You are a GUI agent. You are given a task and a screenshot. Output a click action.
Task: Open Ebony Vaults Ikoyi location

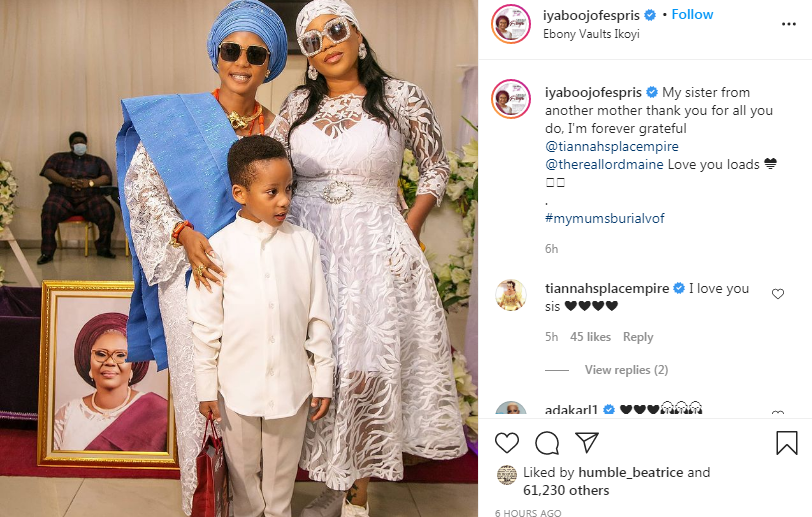click(x=591, y=34)
